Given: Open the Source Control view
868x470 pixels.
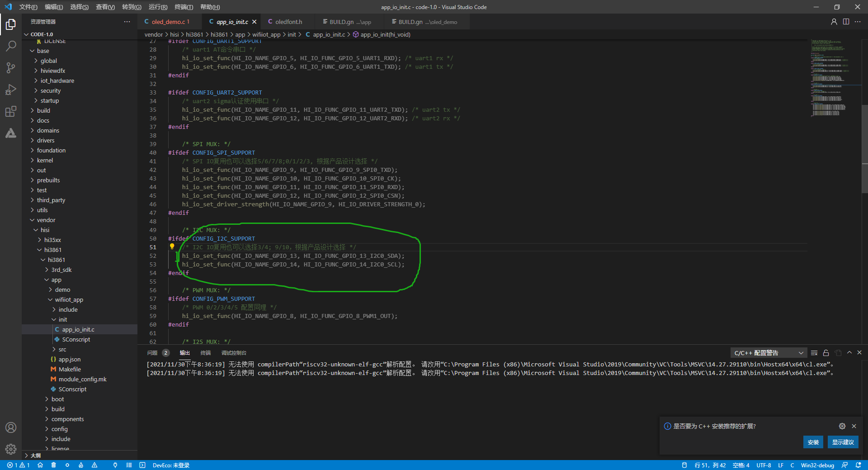Looking at the screenshot, I should 11,68.
